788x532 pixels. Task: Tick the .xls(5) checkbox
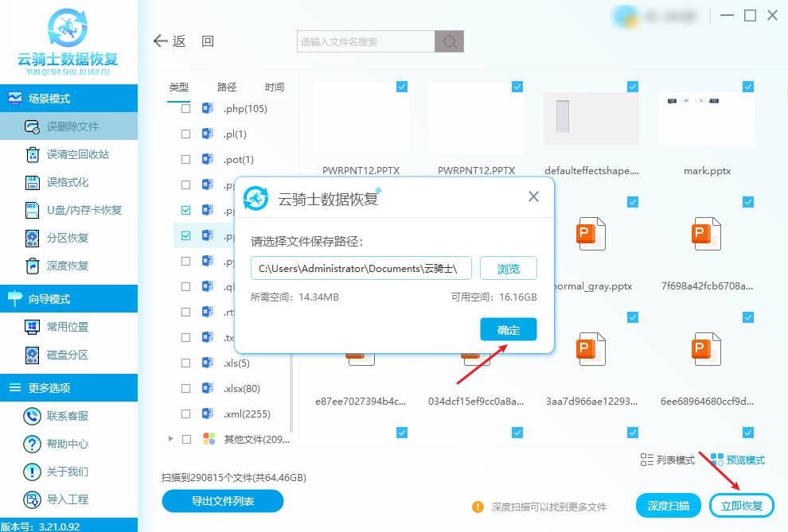186,363
